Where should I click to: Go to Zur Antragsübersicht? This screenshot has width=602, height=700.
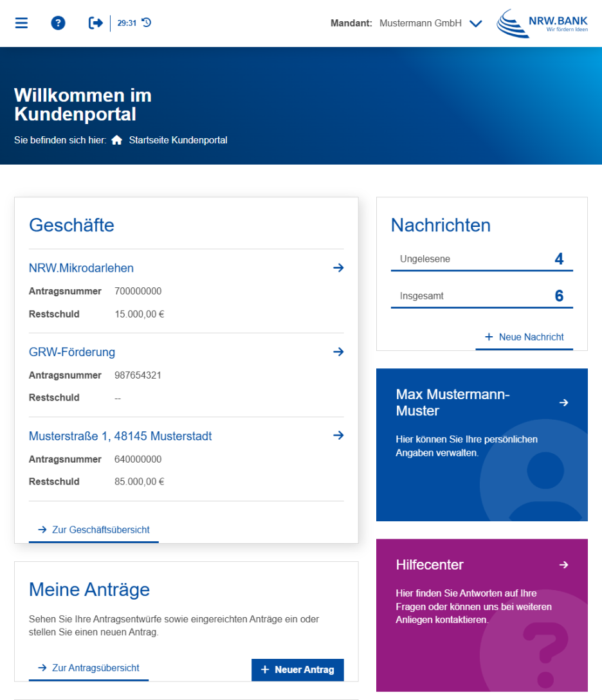pyautogui.click(x=89, y=668)
